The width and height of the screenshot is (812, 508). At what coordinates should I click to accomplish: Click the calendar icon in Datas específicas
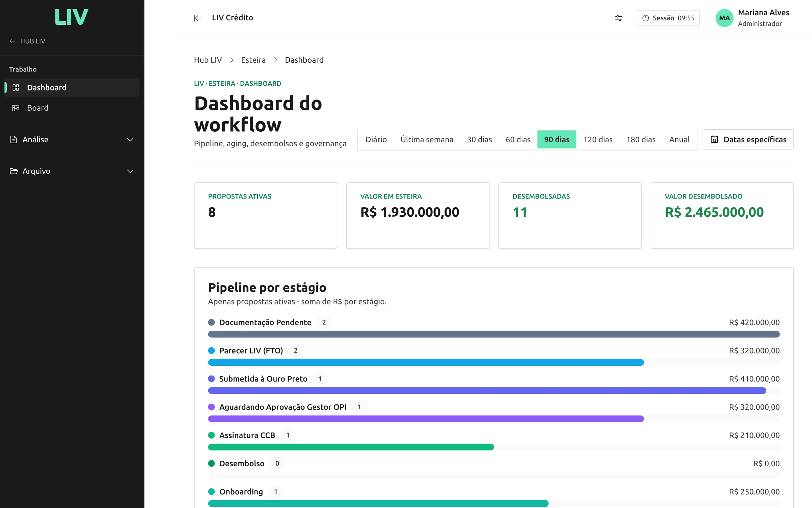click(714, 140)
